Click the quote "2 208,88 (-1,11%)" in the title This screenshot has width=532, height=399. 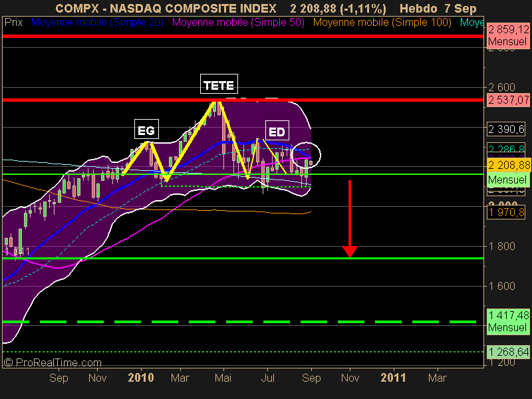(x=338, y=8)
